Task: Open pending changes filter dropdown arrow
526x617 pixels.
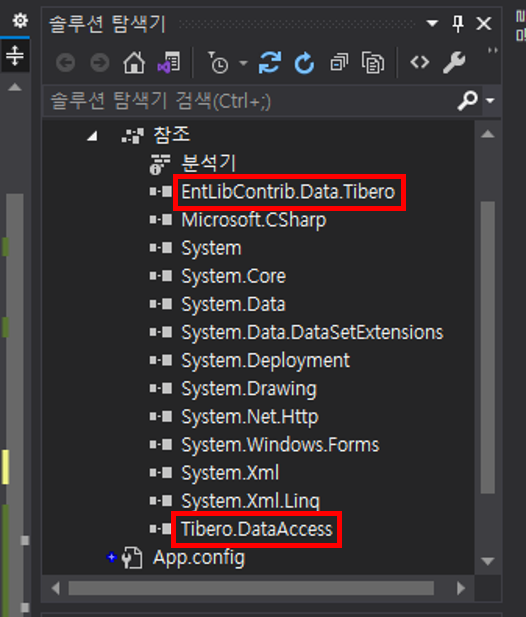Action: pos(244,63)
